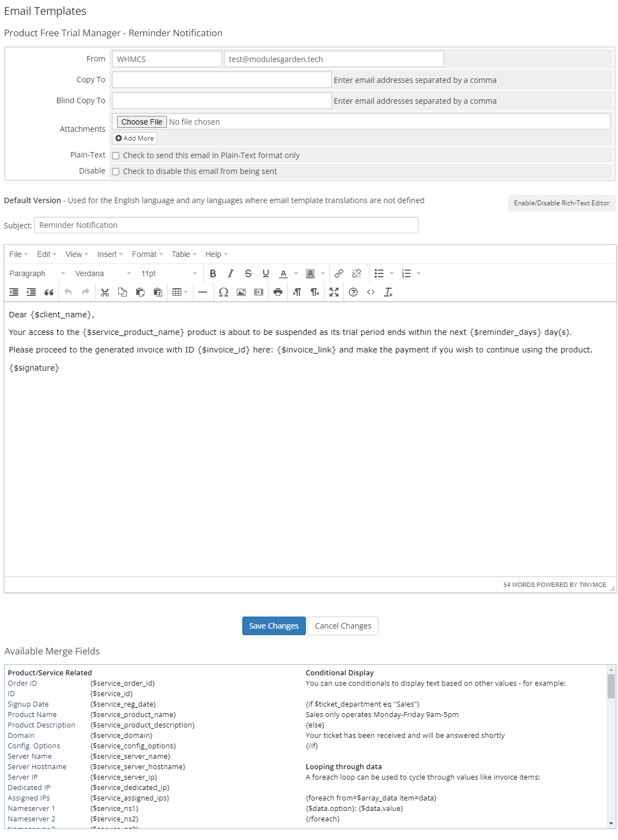This screenshot has height=840, width=618.
Task: Open 11pt font size dropdown
Action: tap(169, 273)
